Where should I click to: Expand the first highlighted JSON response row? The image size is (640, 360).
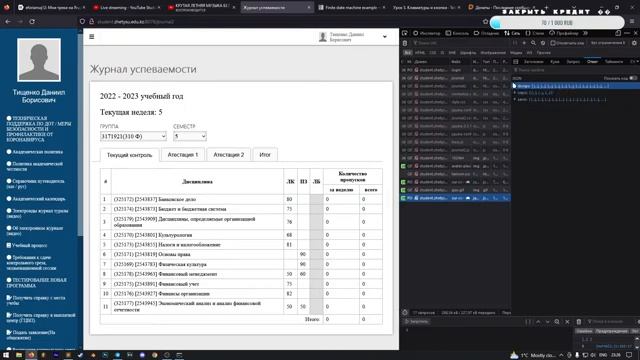coord(515,86)
